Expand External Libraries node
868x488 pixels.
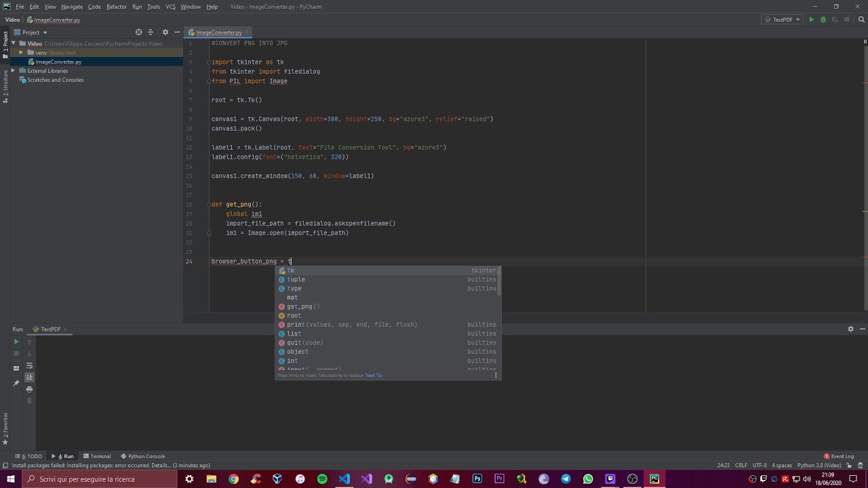coord(13,70)
